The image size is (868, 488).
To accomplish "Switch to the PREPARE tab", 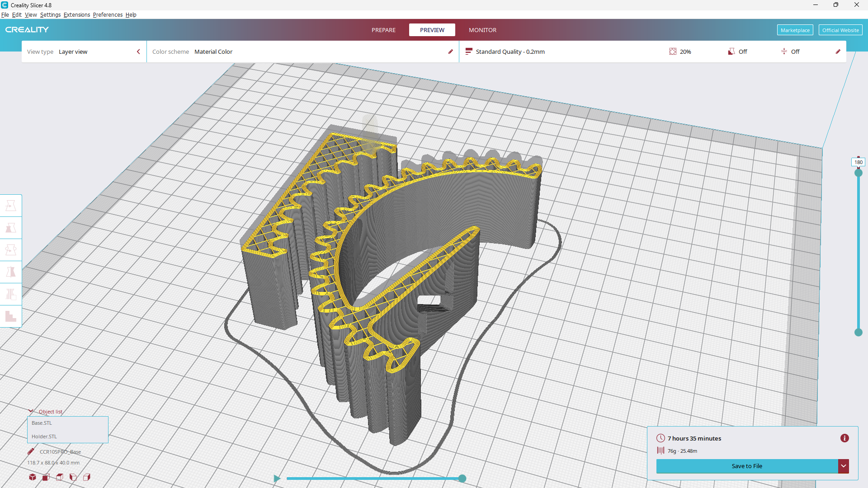I will (x=383, y=30).
